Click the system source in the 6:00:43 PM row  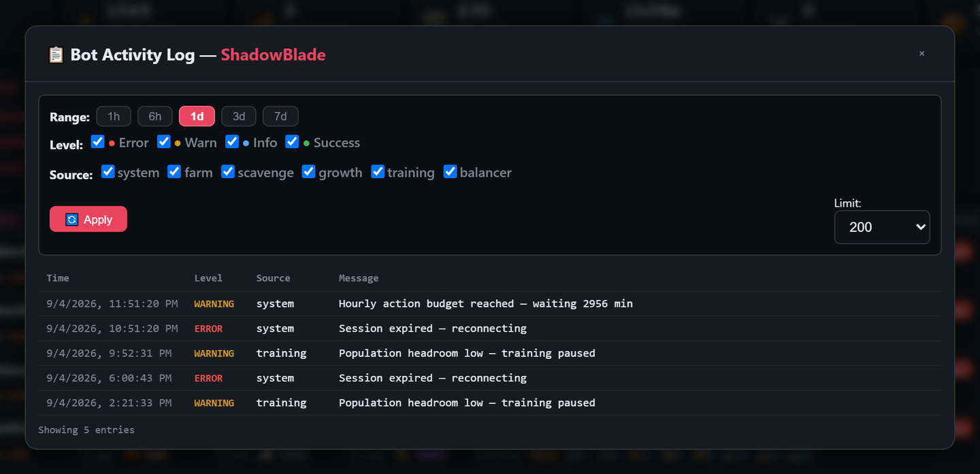point(276,378)
